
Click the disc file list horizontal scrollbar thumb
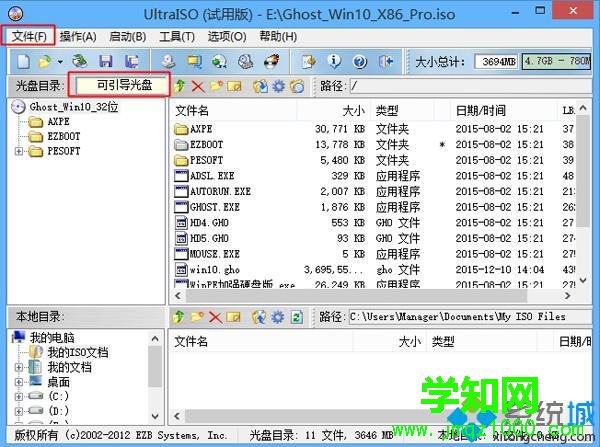(x=356, y=295)
